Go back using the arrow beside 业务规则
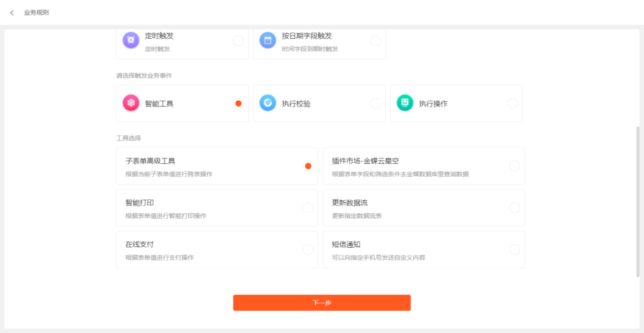This screenshot has width=644, height=333. pyautogui.click(x=12, y=13)
